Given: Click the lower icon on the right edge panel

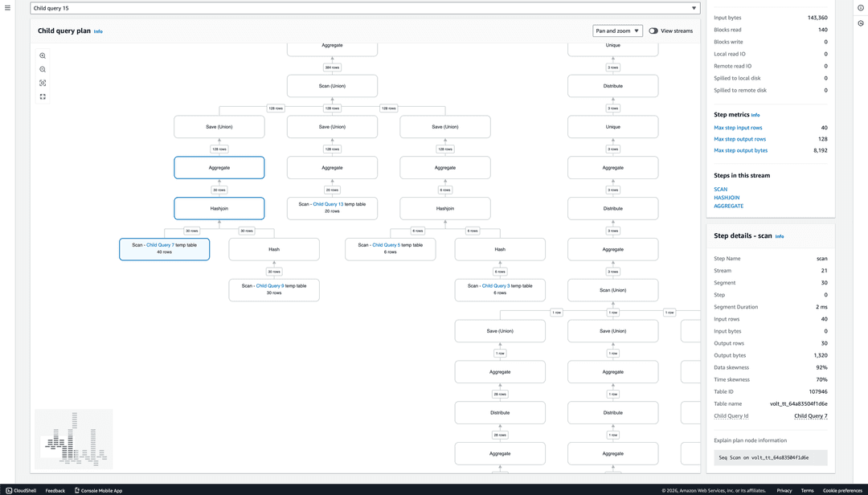Looking at the screenshot, I should pos(860,24).
